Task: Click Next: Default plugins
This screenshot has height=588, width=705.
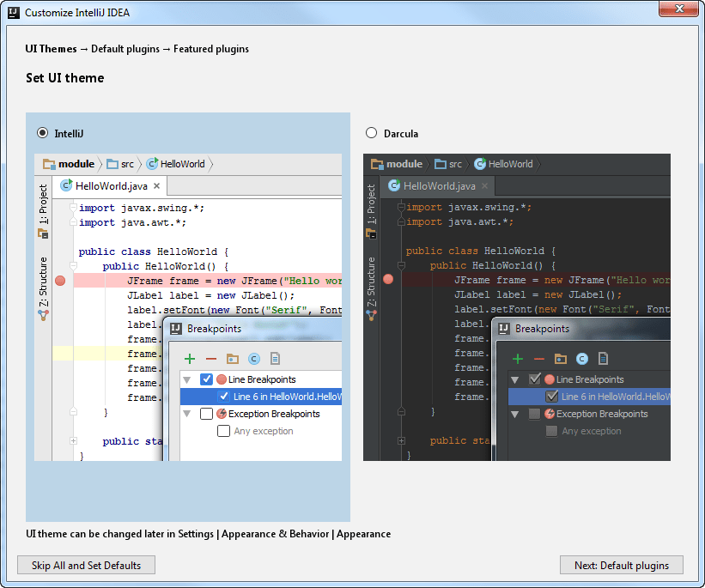Action: click(621, 565)
